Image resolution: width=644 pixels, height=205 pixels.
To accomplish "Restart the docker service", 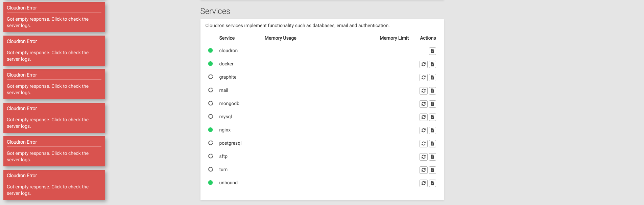I will click(424, 64).
